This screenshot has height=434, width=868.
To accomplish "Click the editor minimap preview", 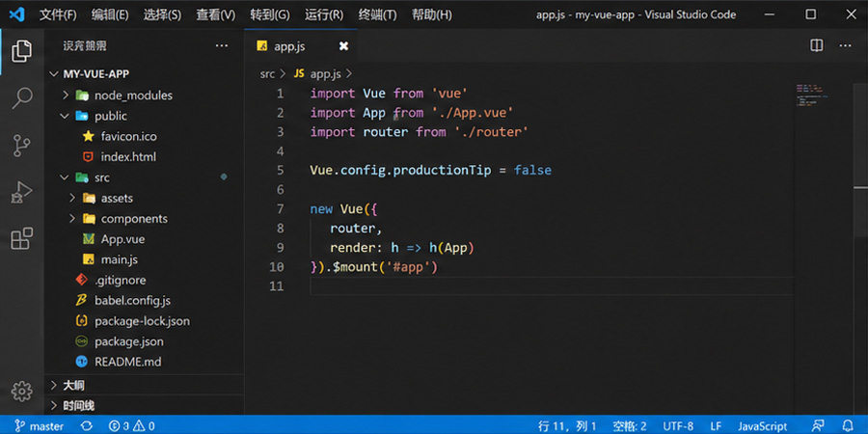I will [x=811, y=95].
